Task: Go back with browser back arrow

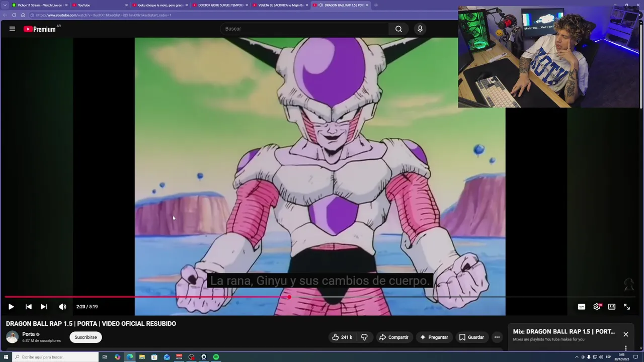Action: point(6,15)
